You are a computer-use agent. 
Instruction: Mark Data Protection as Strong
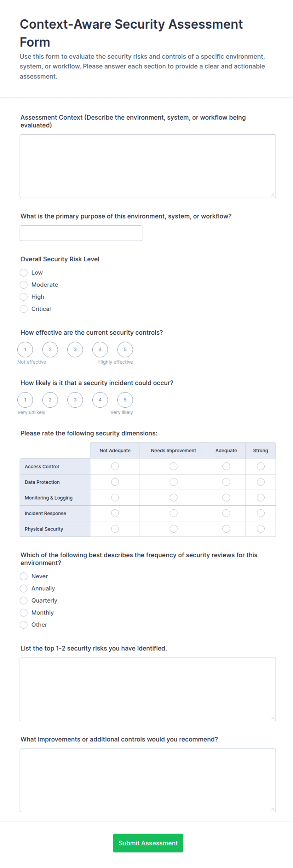coord(261,482)
